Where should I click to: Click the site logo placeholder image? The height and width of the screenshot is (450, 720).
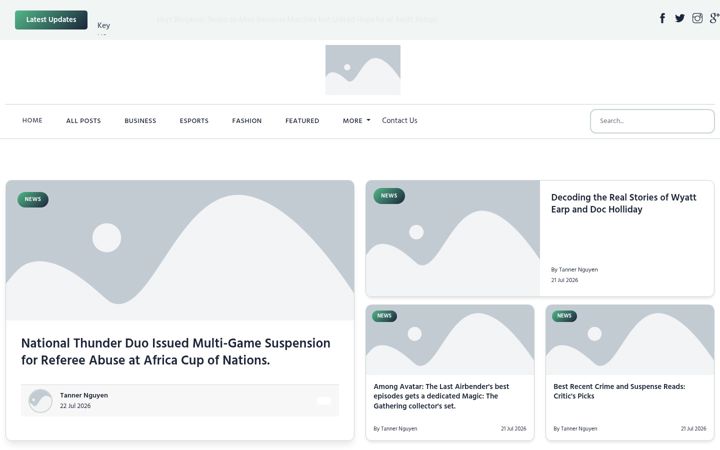pyautogui.click(x=363, y=70)
